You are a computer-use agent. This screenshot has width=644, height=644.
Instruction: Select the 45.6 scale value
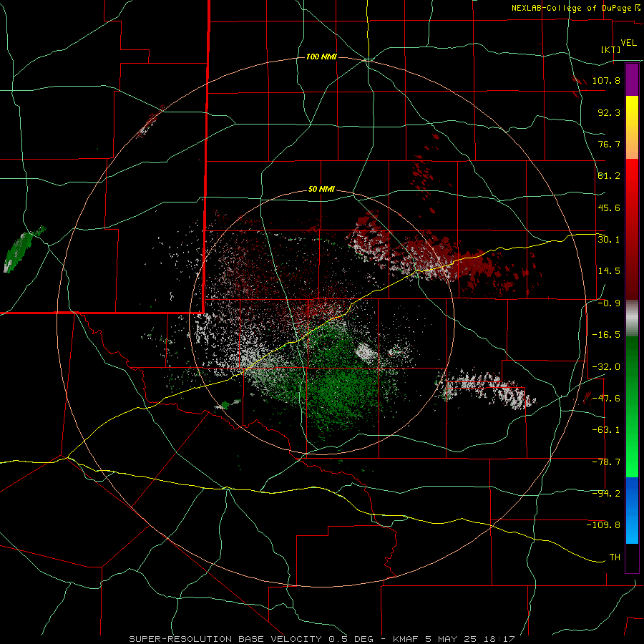(x=609, y=208)
